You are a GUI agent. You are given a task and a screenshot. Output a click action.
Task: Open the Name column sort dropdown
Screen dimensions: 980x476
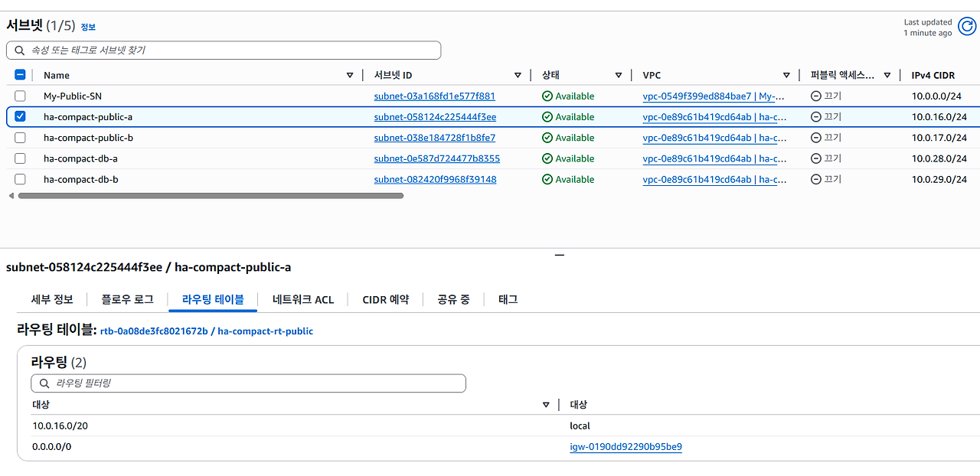click(x=350, y=74)
